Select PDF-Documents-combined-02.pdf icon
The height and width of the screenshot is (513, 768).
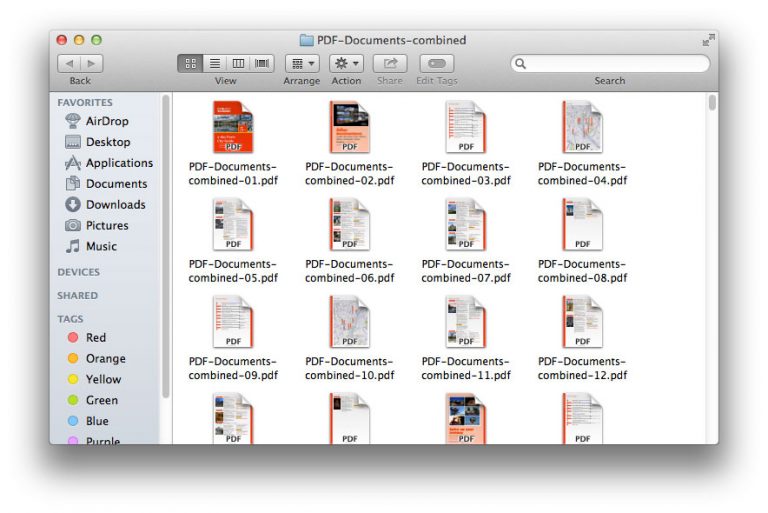tap(350, 127)
